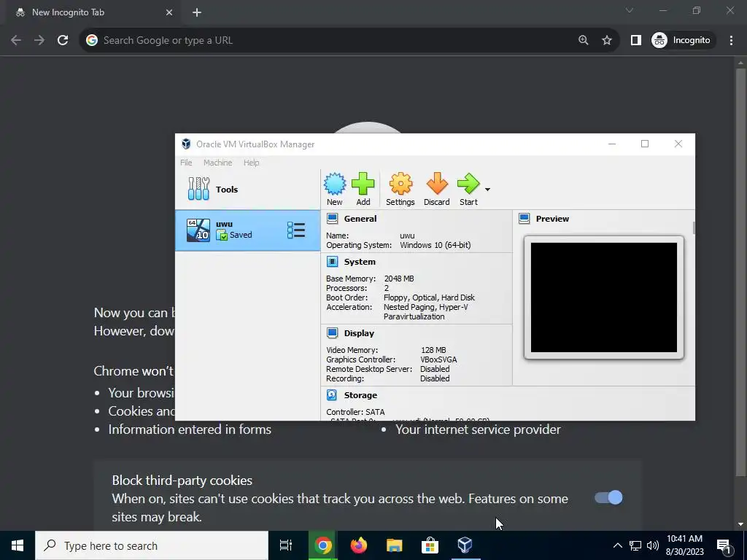Viewport: 747px width, 560px height.
Task: Open Task View on taskbar
Action: tap(286, 545)
